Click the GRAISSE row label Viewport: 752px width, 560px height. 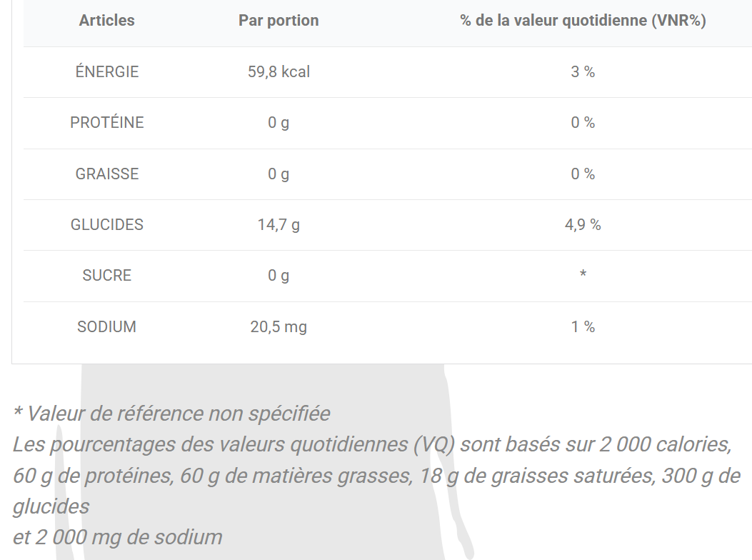click(x=107, y=174)
